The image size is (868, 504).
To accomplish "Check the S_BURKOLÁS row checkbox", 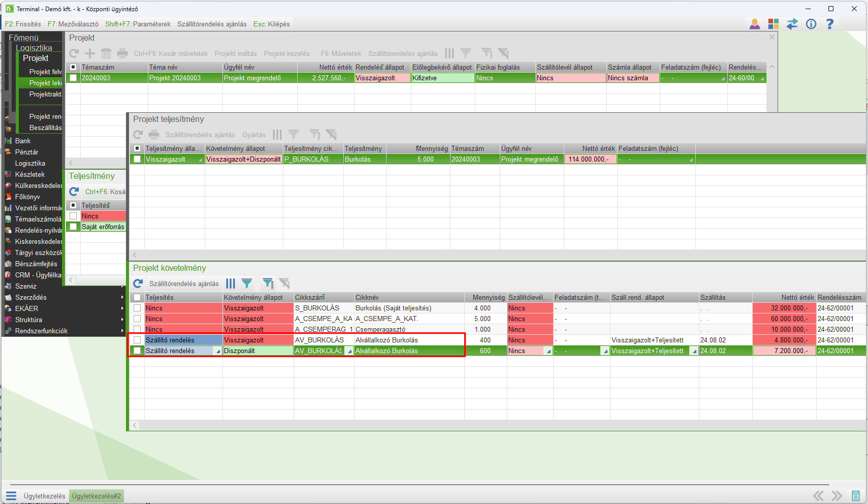I will pyautogui.click(x=137, y=308).
